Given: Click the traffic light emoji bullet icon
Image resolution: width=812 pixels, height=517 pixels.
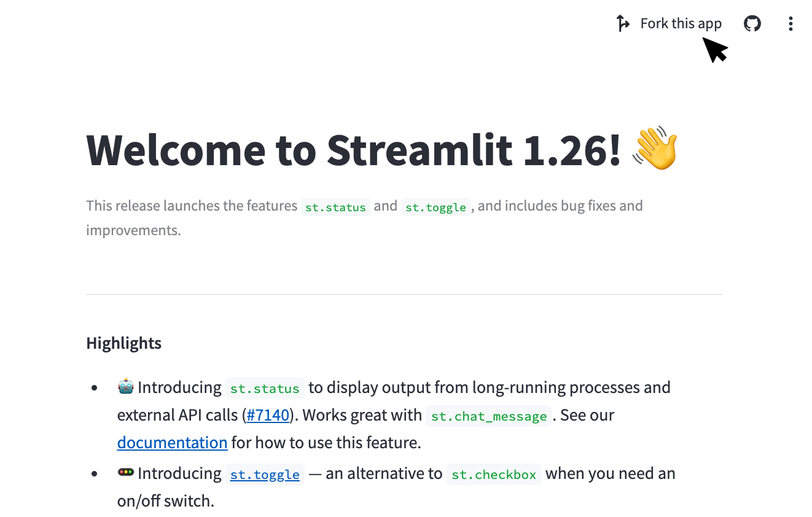Looking at the screenshot, I should coord(126,473).
